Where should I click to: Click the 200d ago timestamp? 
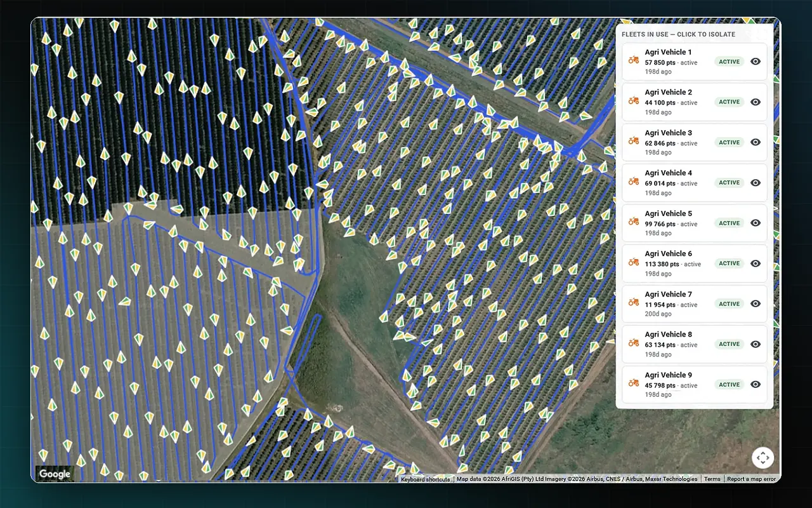(658, 314)
